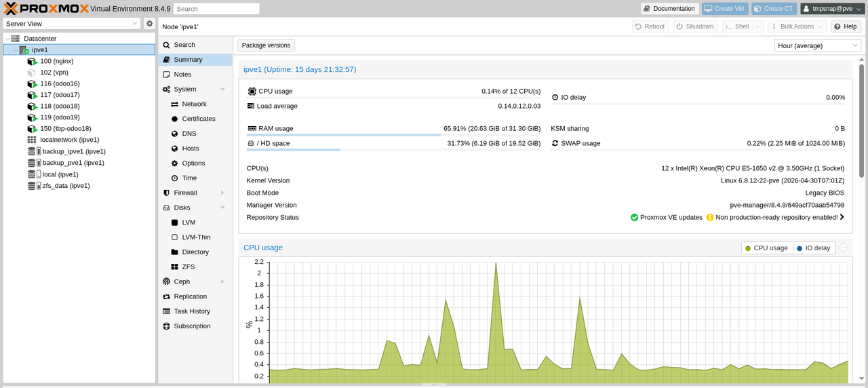Open the Bulk Actions dropdown
The image size is (868, 388).
tap(797, 26)
